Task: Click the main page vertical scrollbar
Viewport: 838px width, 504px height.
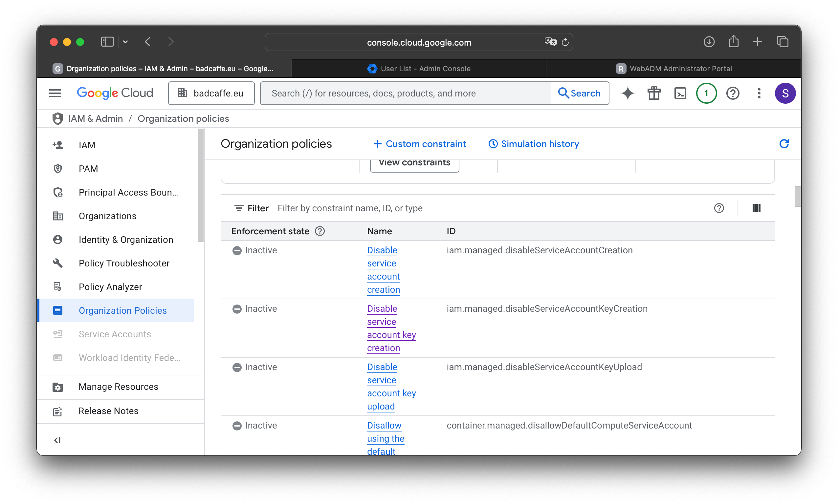Action: tap(797, 196)
